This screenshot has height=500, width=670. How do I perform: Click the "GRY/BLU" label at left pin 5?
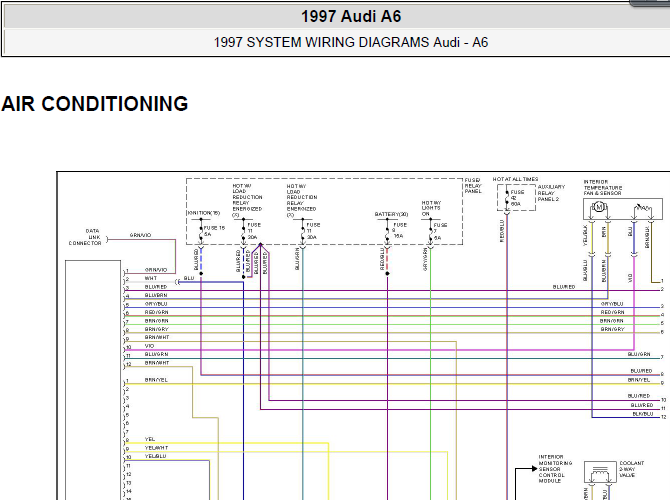coord(156,304)
